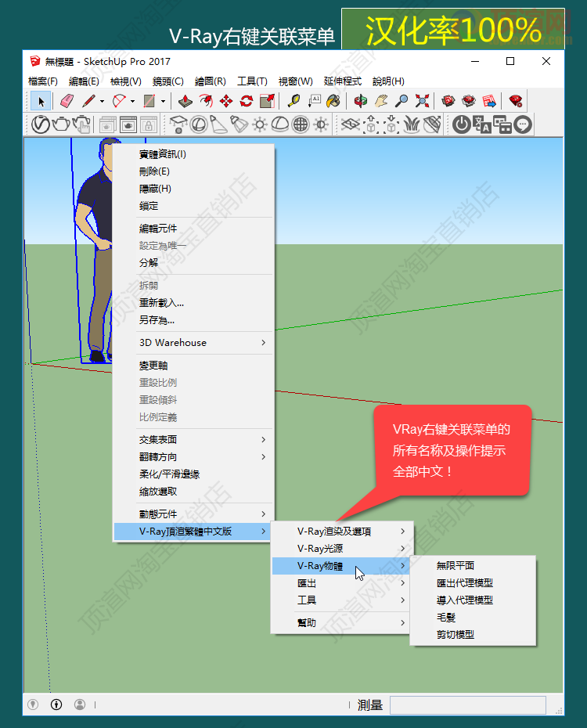587x728 pixels.
Task: Click the Send to LayOut icon
Action: [489, 101]
